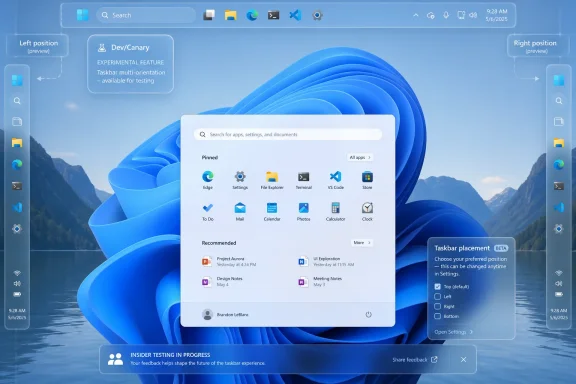Dismiss the Insider Testing banner with X
Image resolution: width=576 pixels, height=384 pixels.
464,359
